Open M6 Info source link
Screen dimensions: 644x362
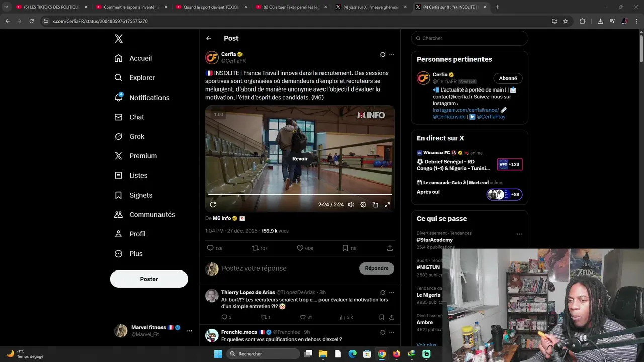(222, 218)
